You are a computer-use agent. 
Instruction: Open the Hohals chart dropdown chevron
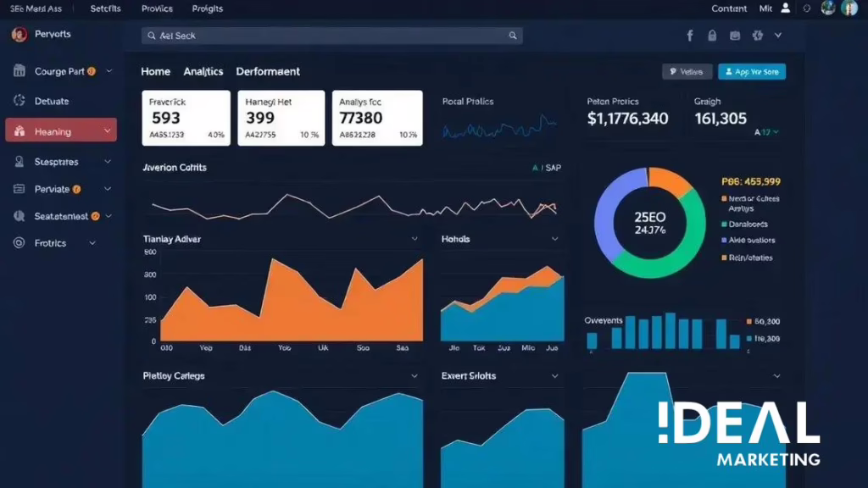pyautogui.click(x=555, y=240)
